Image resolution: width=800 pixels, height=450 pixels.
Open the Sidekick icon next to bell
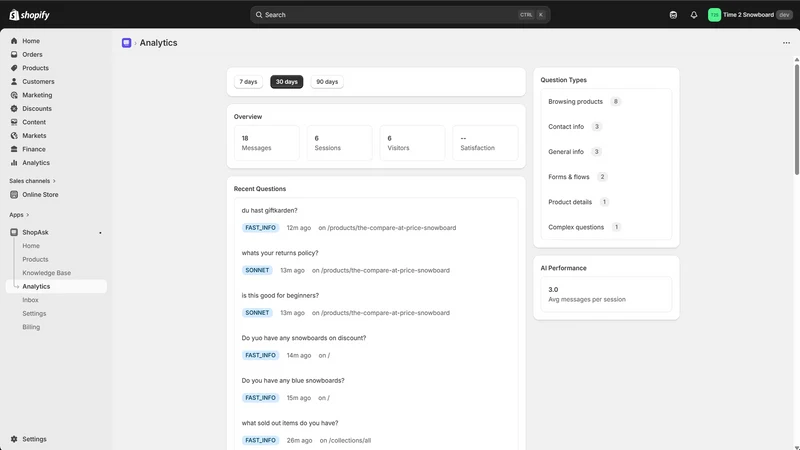click(x=673, y=15)
